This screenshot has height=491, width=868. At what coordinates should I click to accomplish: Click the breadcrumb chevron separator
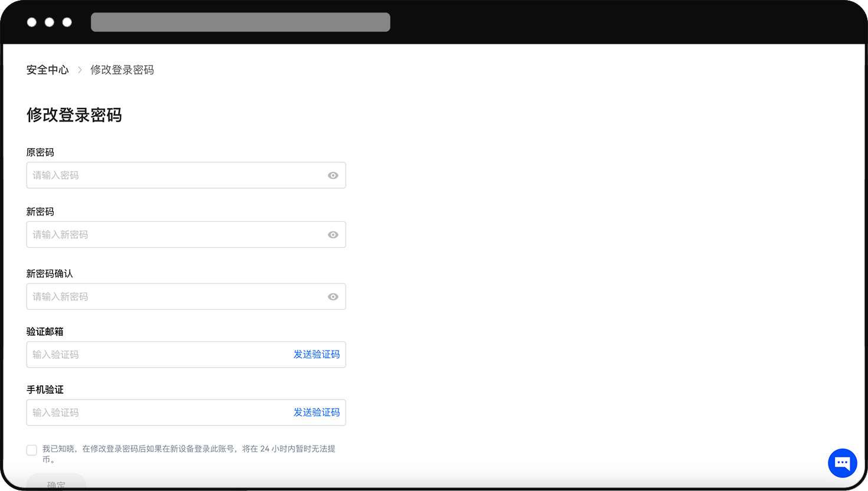(x=78, y=70)
